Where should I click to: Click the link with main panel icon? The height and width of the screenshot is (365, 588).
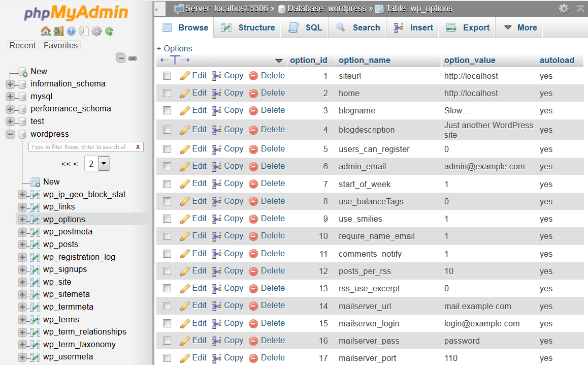click(133, 58)
